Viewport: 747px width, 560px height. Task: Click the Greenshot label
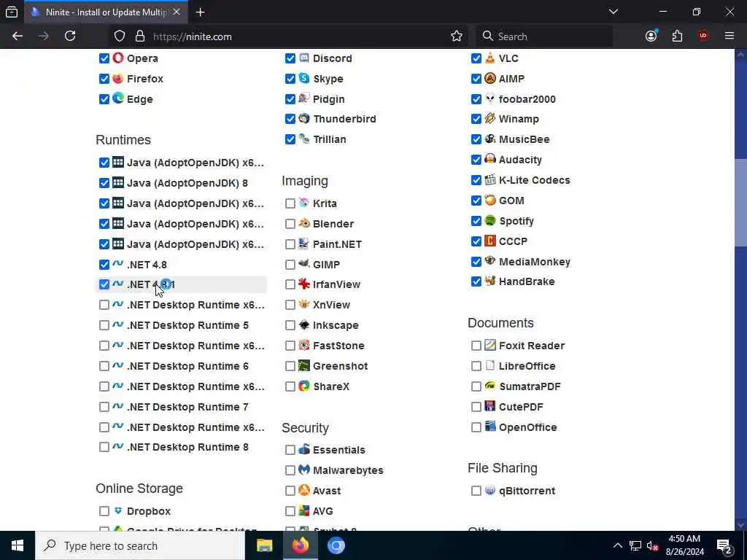[x=340, y=366]
